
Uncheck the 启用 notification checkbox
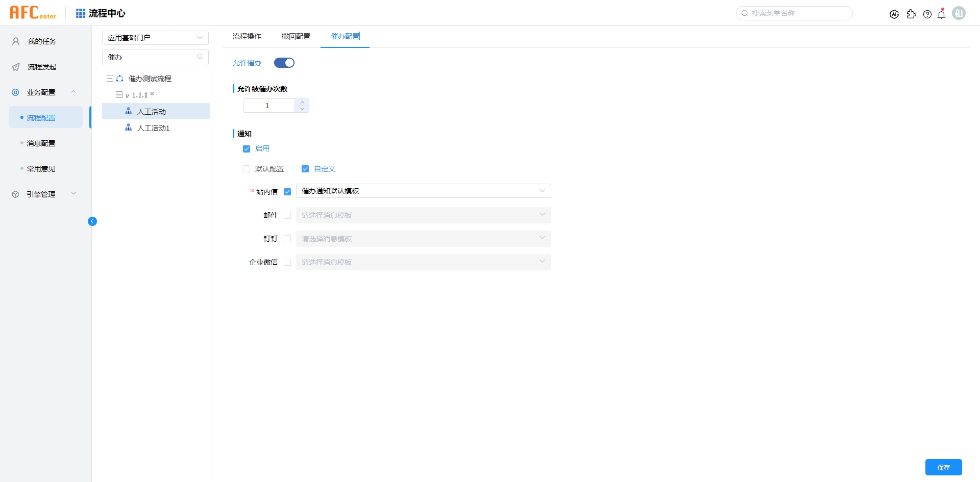click(x=247, y=149)
